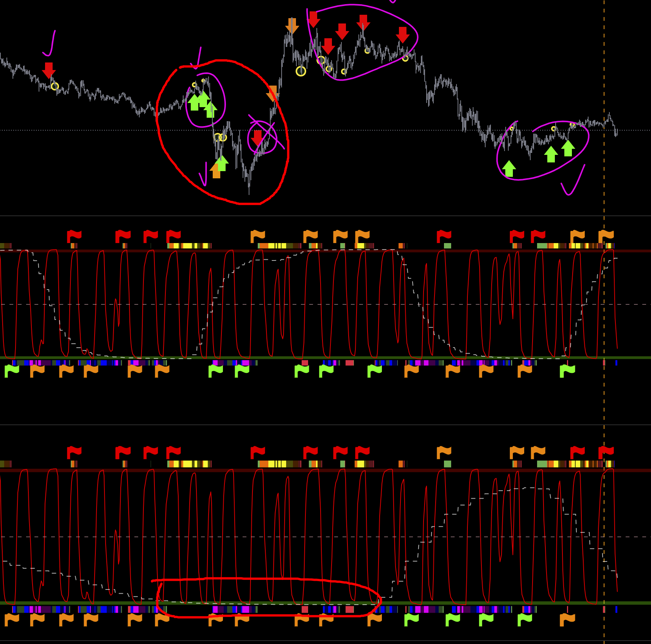Click the large yellow circle below the price peak

click(301, 71)
